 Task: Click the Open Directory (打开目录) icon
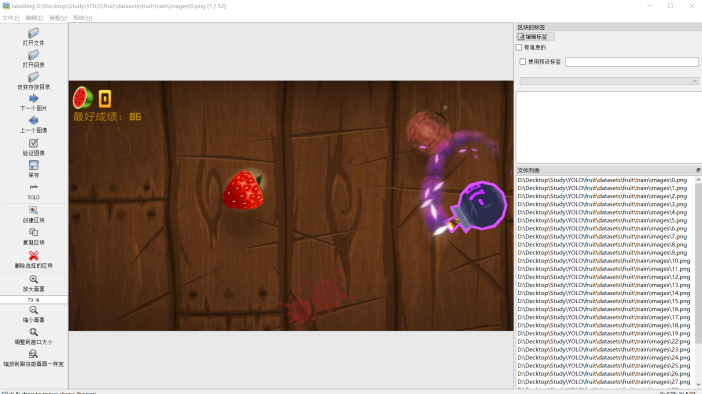tap(34, 55)
